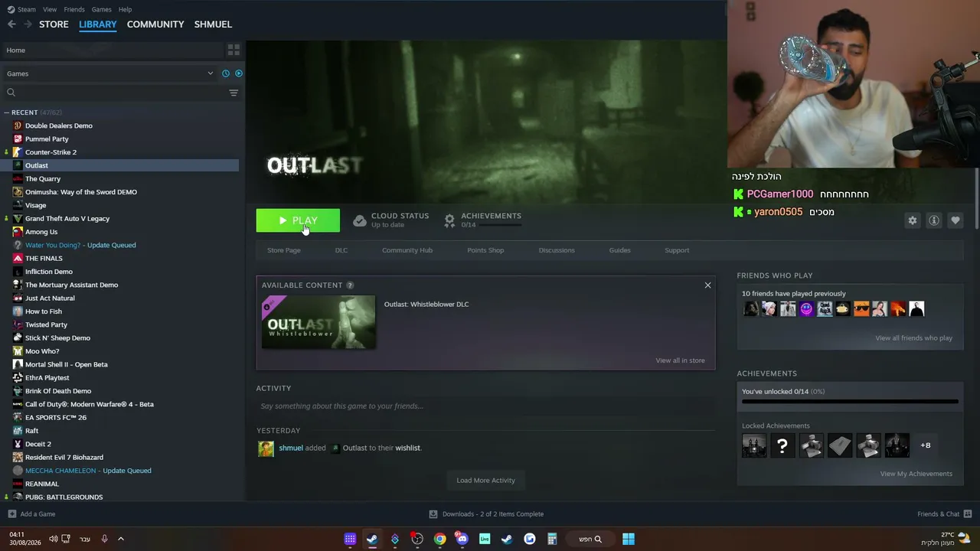Open Counter-Strike 2 game icon in list
This screenshot has height=551, width=980.
[18, 152]
